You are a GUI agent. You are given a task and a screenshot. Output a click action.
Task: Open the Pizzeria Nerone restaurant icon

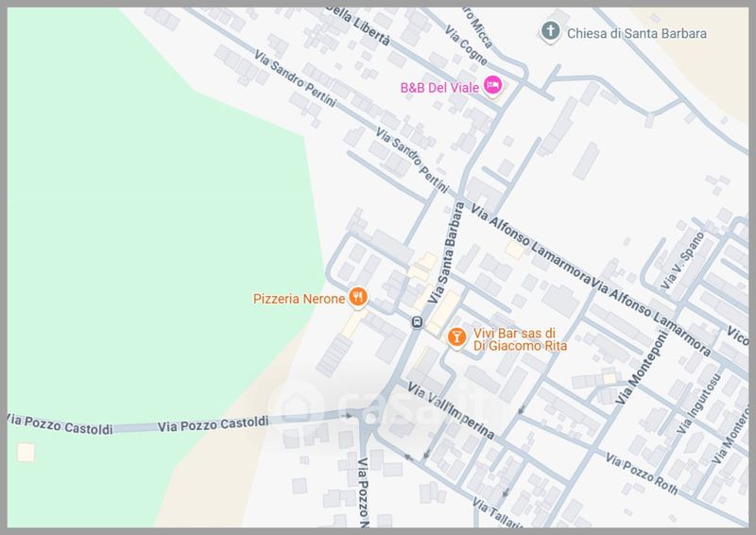357,299
